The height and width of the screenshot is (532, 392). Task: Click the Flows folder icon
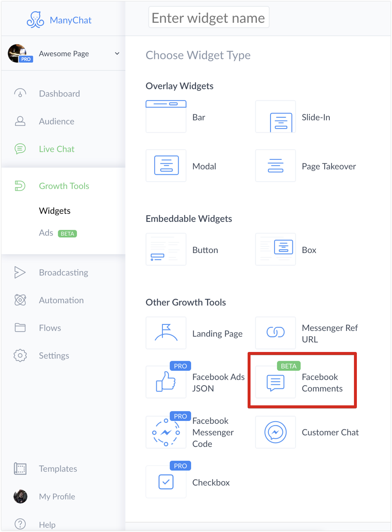pyautogui.click(x=20, y=328)
